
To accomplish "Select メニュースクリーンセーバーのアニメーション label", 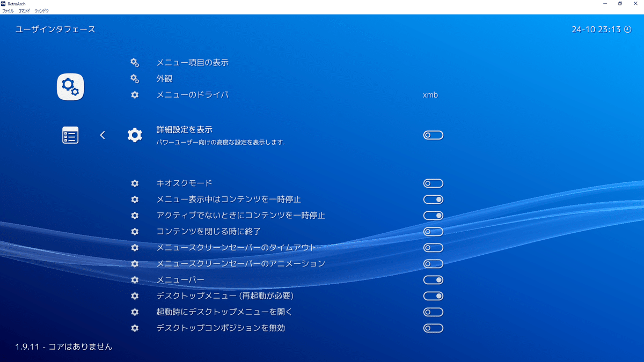I will pyautogui.click(x=240, y=264).
